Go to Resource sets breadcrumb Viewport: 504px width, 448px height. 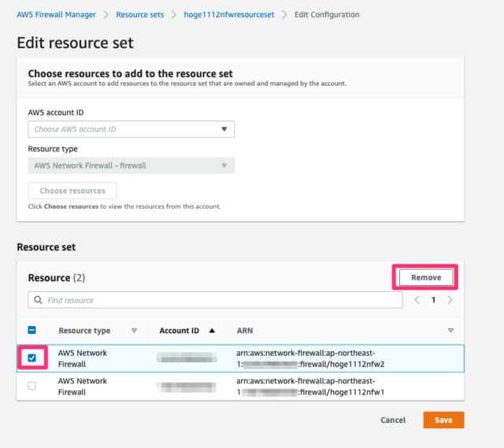(140, 15)
